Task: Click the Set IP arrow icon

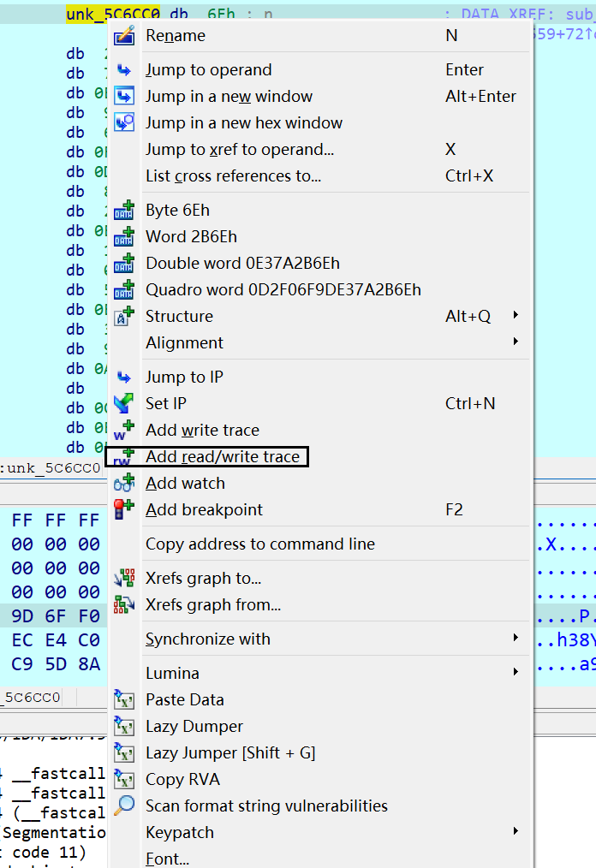Action: coord(124,403)
